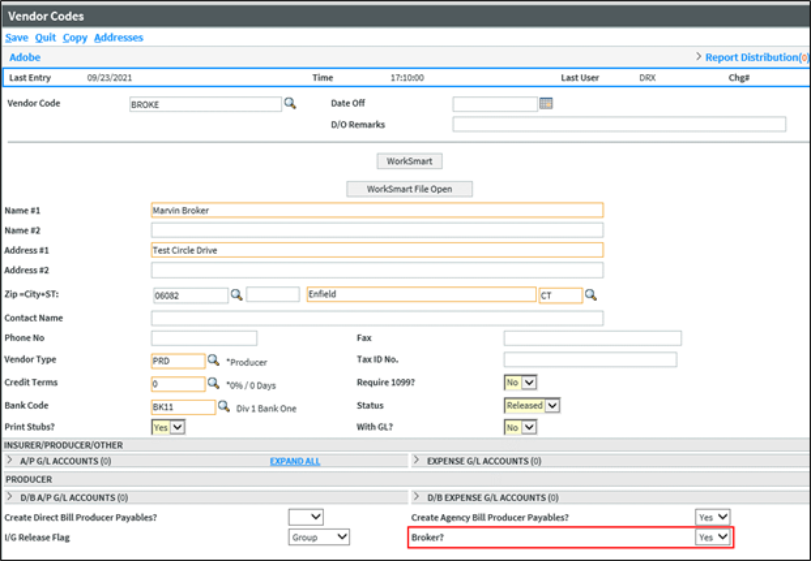This screenshot has height=561, width=811.
Task: Click the Addresses menu item
Action: [x=118, y=38]
